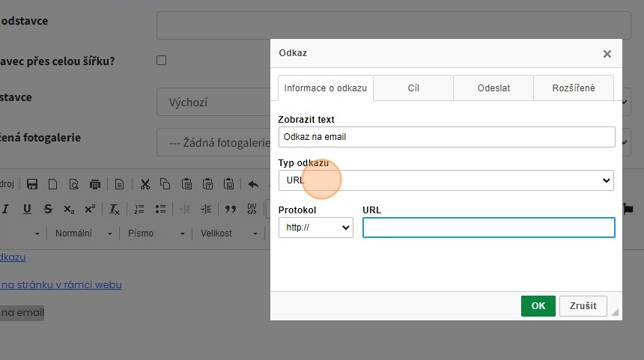Image resolution: width=644 pixels, height=360 pixels.
Task: Apply strikethrough formatting
Action: coord(49,209)
